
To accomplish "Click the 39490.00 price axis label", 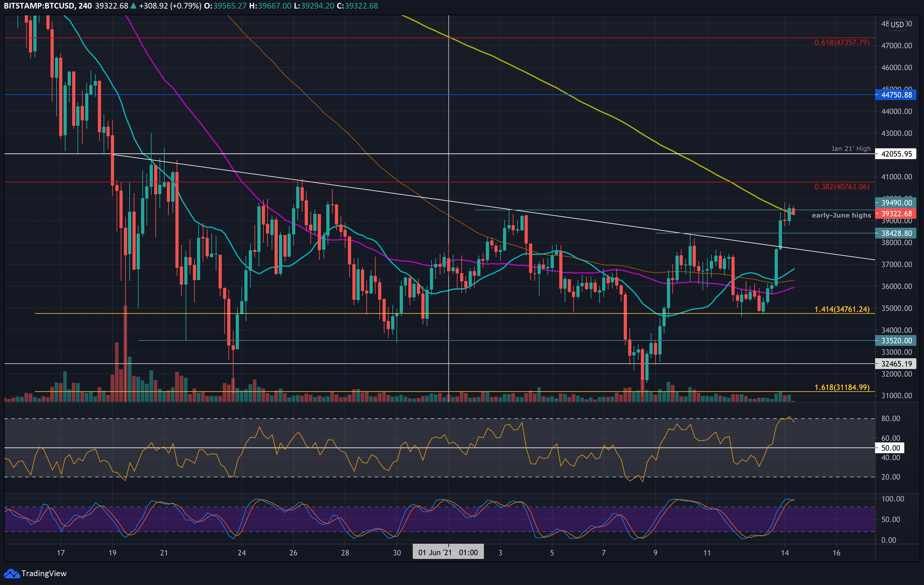I will point(896,203).
